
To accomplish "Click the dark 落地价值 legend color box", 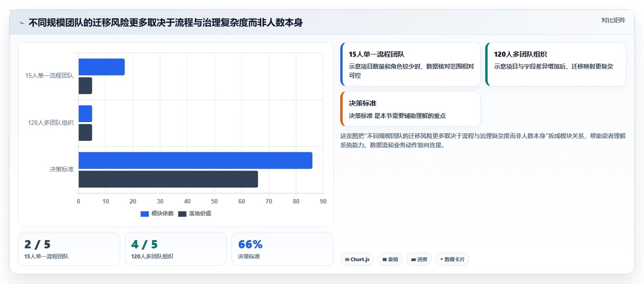I will [182, 214].
